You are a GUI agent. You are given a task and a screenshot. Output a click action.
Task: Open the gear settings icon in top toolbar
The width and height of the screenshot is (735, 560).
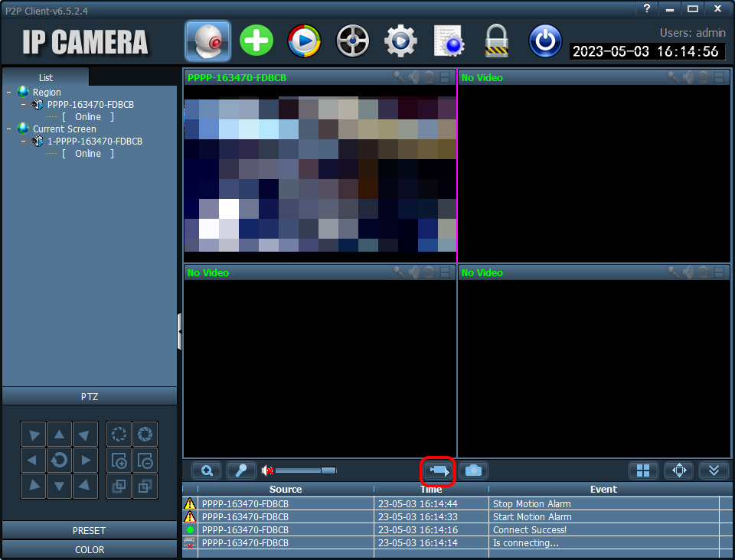coord(400,41)
